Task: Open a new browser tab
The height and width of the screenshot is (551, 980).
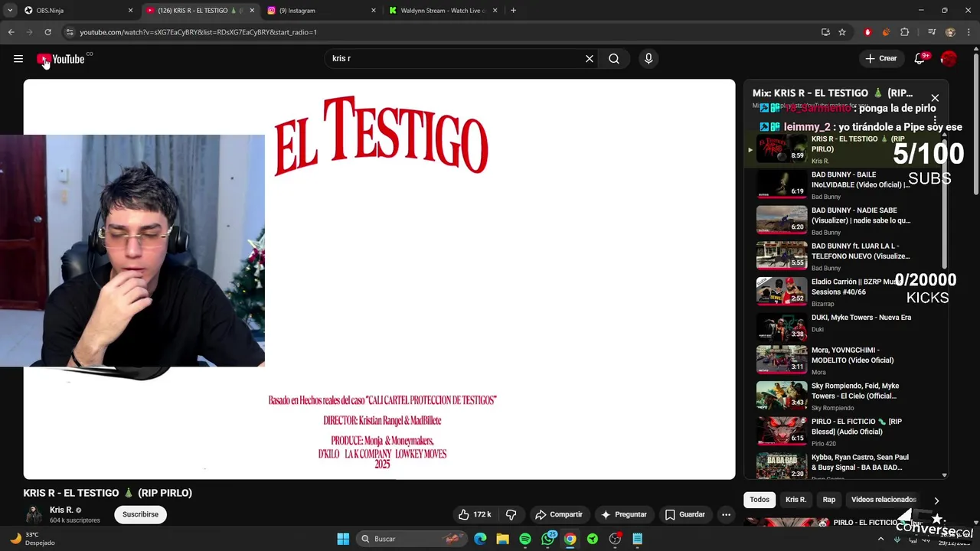Action: coord(513,11)
